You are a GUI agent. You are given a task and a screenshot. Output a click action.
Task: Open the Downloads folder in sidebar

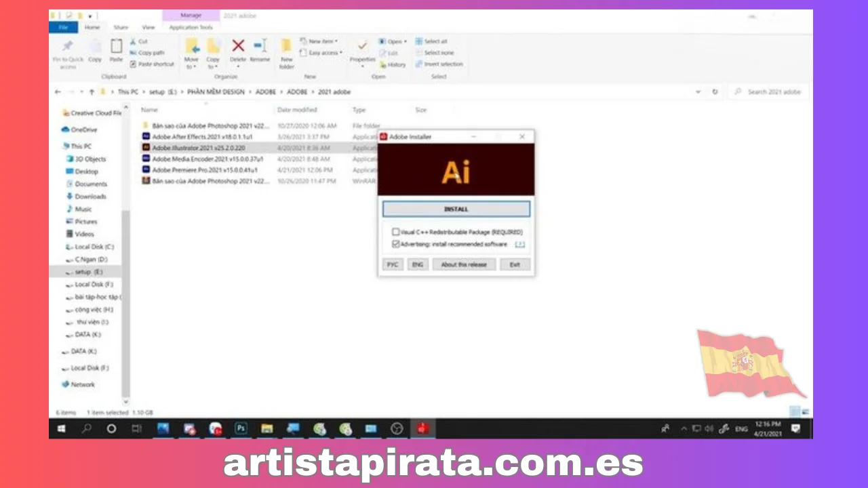pyautogui.click(x=85, y=197)
